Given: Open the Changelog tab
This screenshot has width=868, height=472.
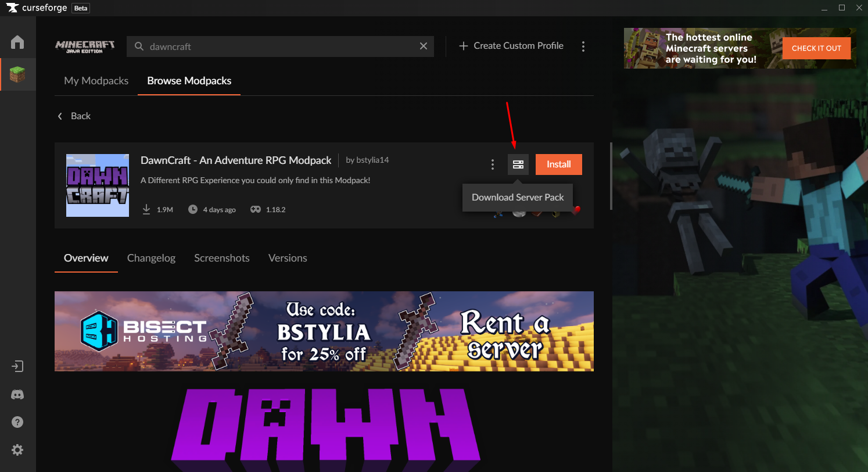Looking at the screenshot, I should [151, 258].
